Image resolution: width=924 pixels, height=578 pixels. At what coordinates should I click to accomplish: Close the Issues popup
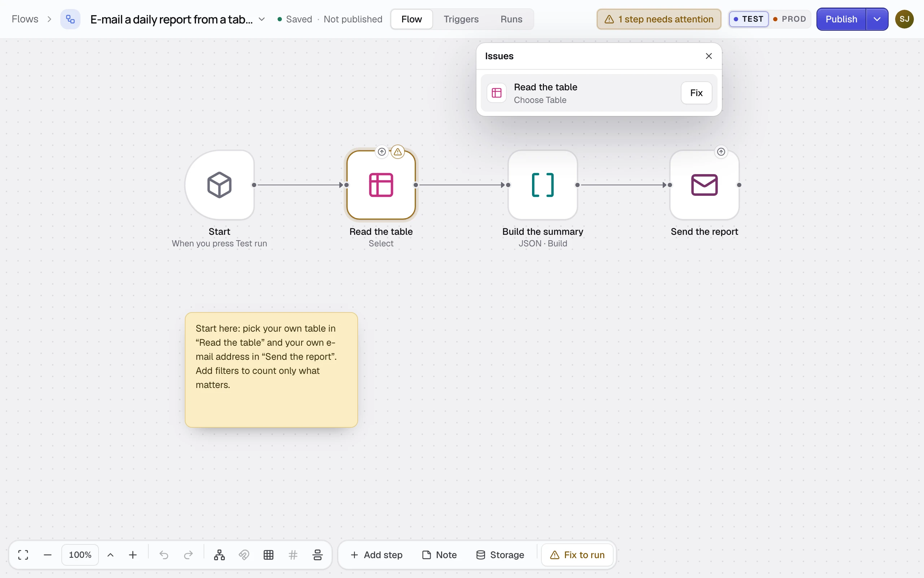coord(709,56)
